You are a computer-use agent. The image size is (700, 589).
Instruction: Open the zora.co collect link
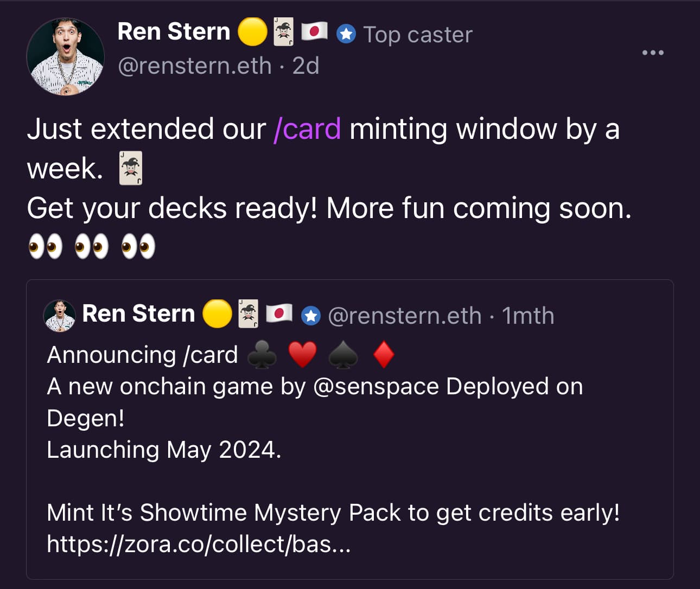[x=199, y=543]
